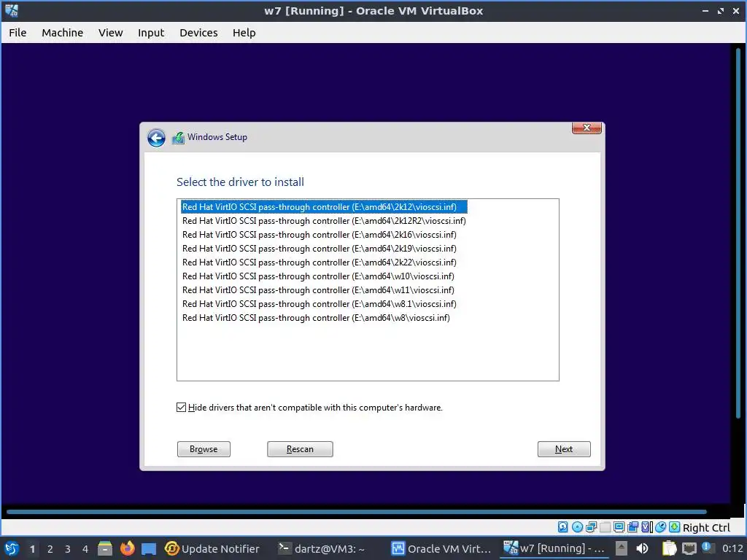The width and height of the screenshot is (747, 560).
Task: Switch to virtual desktop 2
Action: pos(50,549)
